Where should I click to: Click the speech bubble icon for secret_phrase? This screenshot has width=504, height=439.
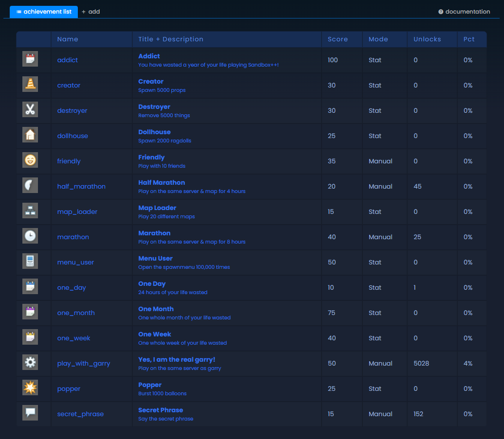30,413
